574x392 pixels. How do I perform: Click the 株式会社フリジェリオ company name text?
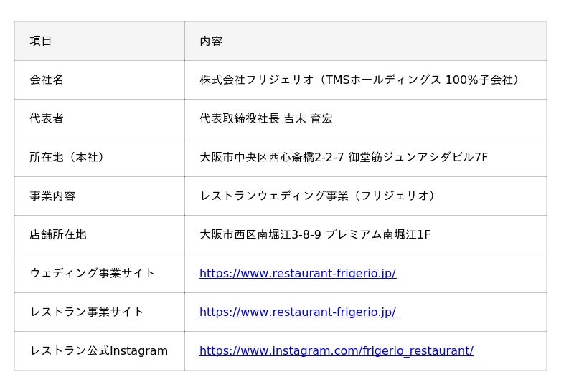coord(257,80)
